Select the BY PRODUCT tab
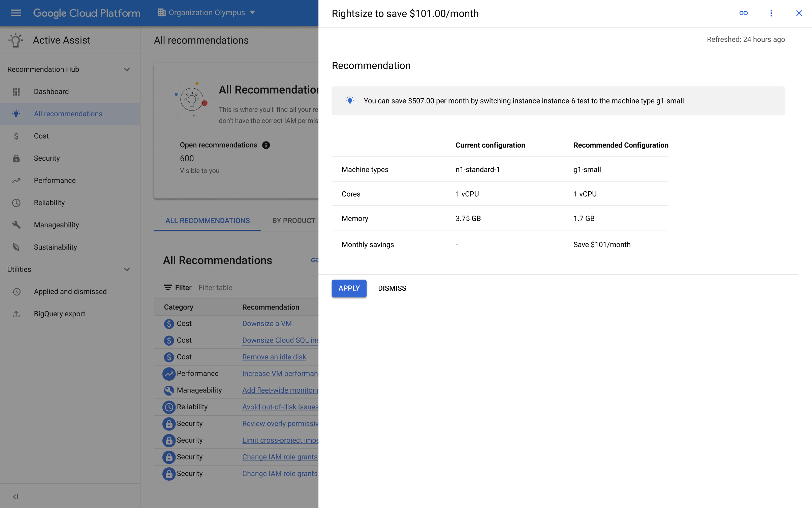 pyautogui.click(x=294, y=221)
